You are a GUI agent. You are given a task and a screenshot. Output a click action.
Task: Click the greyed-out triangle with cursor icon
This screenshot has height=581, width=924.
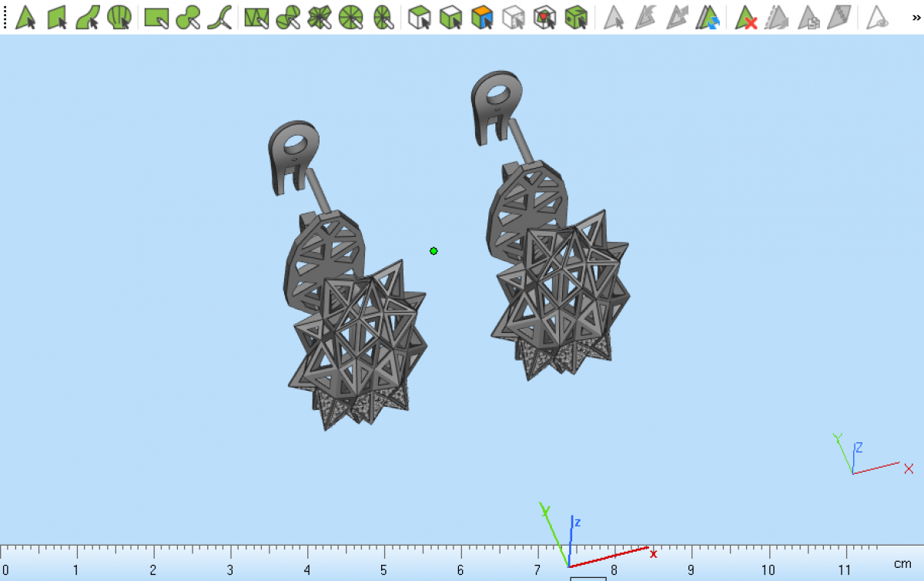pos(613,17)
